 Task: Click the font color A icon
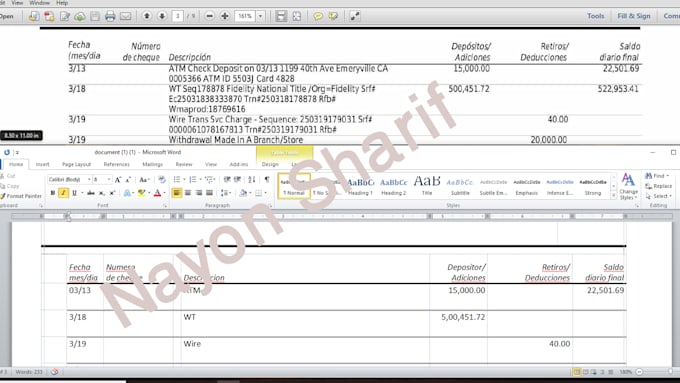tap(157, 193)
